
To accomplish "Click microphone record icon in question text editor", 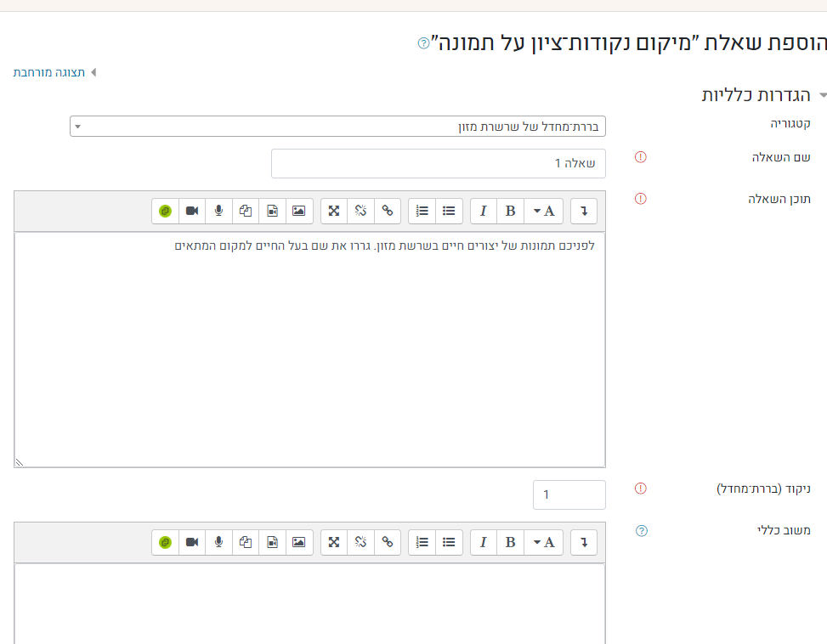I will tap(218, 211).
